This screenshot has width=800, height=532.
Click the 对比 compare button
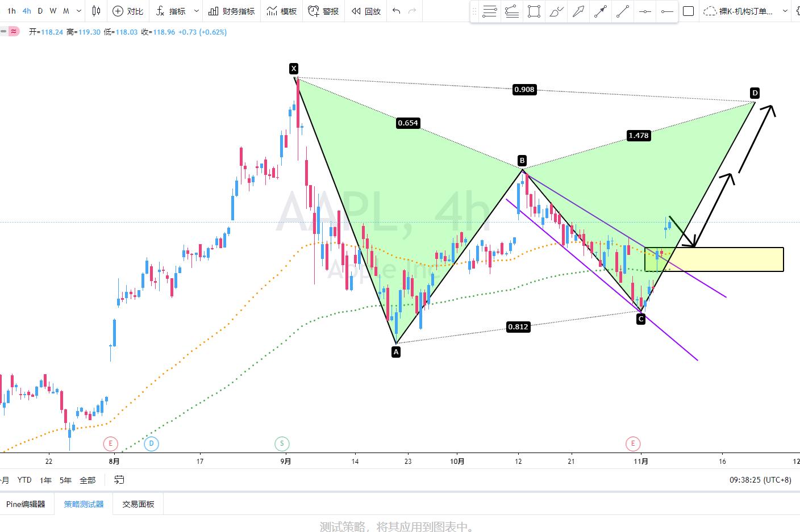[128, 11]
